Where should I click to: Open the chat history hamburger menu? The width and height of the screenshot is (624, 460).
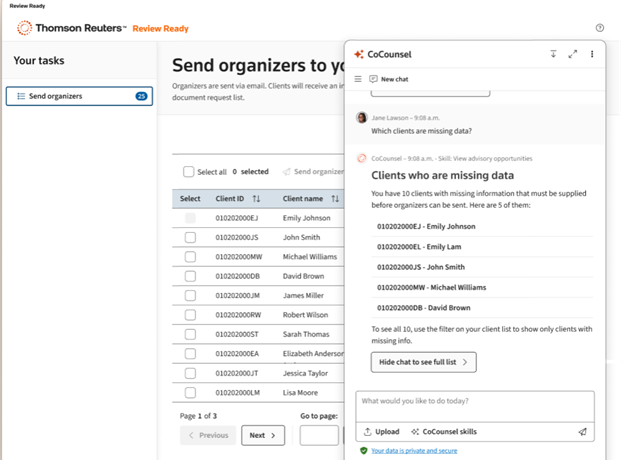[x=359, y=79]
